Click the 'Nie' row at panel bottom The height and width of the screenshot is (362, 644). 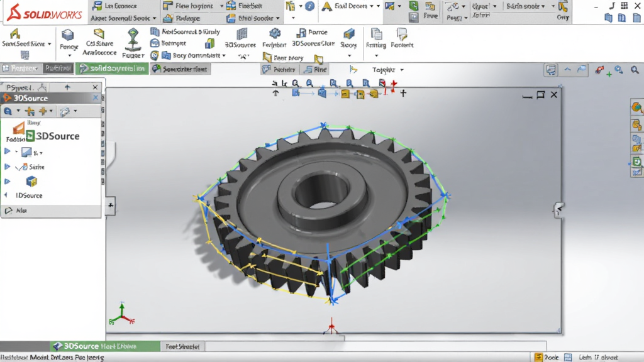tap(51, 211)
